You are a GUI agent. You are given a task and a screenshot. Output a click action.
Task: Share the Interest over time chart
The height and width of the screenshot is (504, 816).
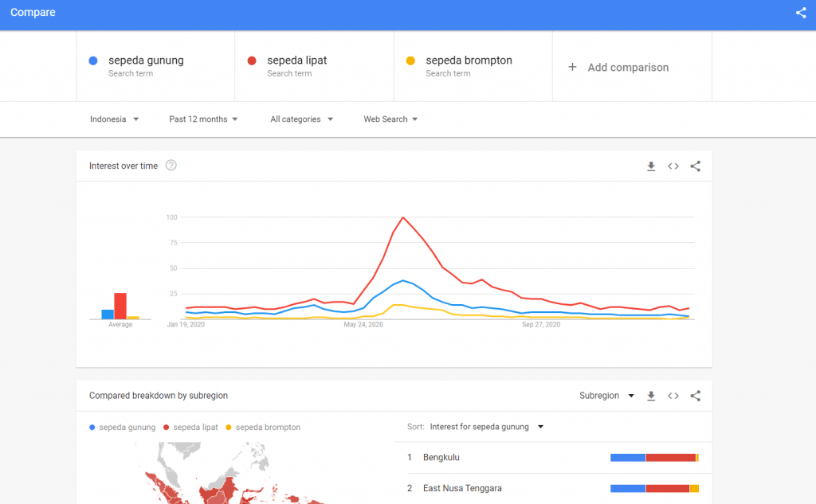695,166
